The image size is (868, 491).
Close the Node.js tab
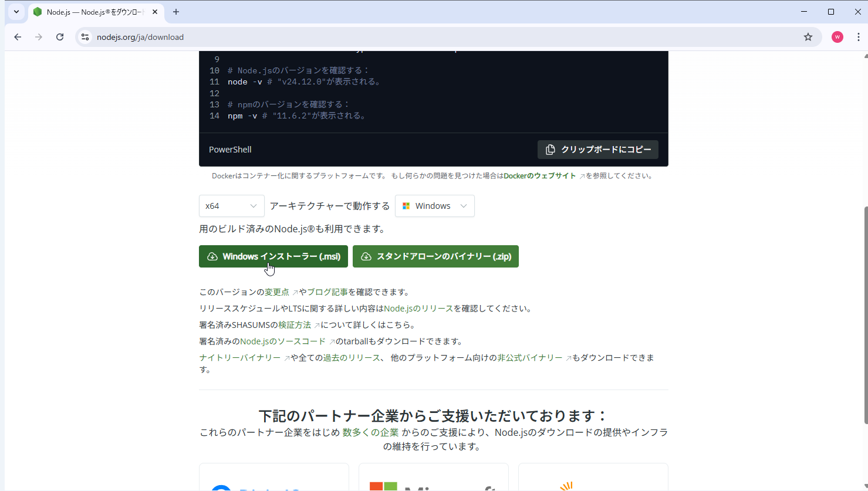(155, 12)
